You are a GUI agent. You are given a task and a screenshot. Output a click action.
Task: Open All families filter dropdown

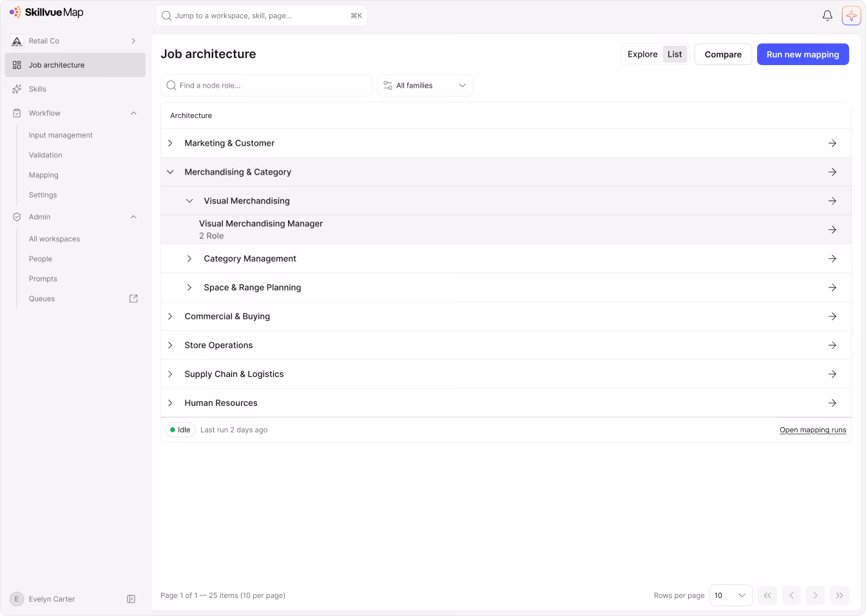tap(425, 85)
